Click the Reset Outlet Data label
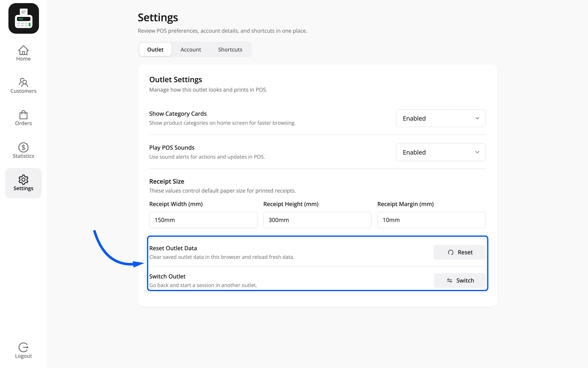 tap(173, 248)
